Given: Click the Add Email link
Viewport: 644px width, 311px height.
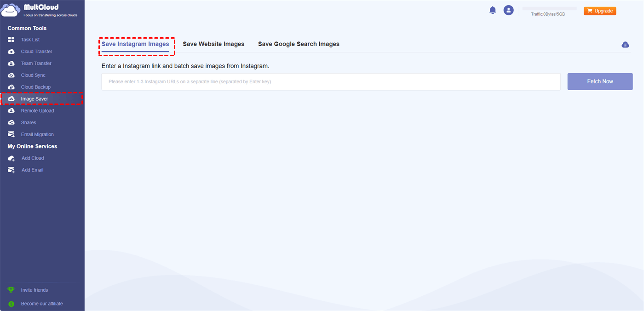Looking at the screenshot, I should pyautogui.click(x=33, y=170).
